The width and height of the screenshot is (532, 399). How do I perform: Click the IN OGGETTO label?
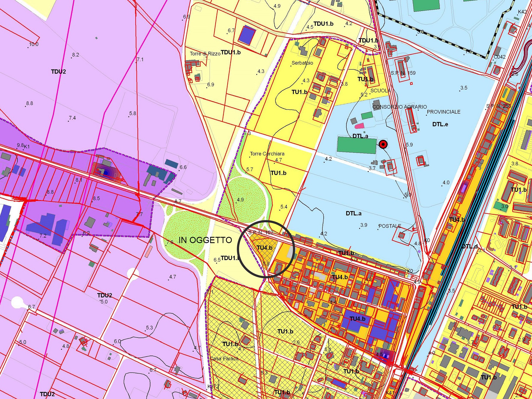(x=205, y=240)
